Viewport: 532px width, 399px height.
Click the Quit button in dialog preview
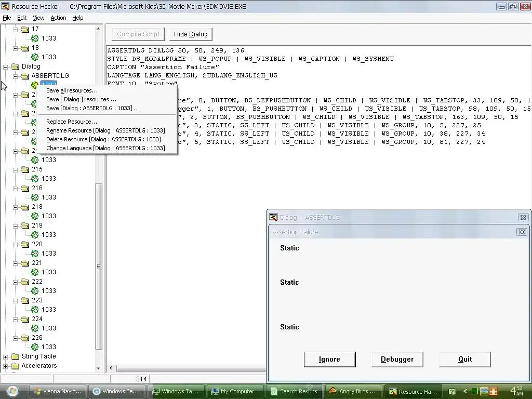click(x=465, y=360)
